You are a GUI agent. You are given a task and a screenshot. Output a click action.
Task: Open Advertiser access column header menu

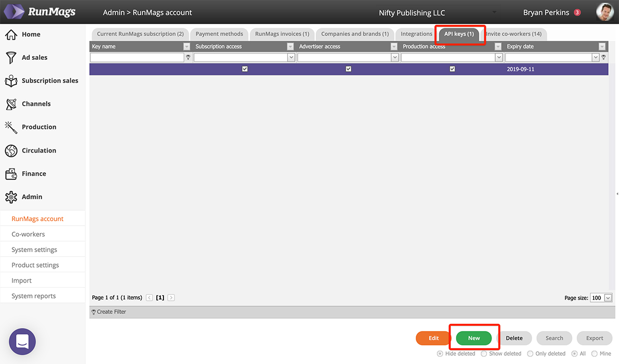[394, 46]
